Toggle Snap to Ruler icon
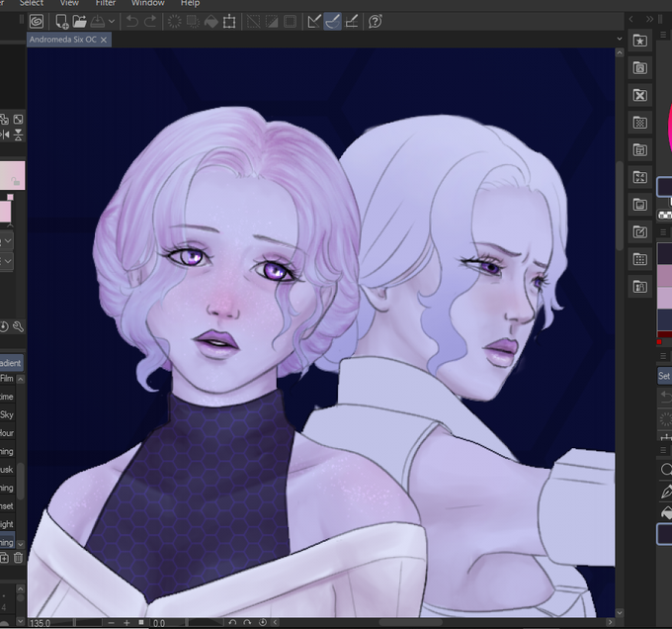This screenshot has height=629, width=672. coord(314,21)
